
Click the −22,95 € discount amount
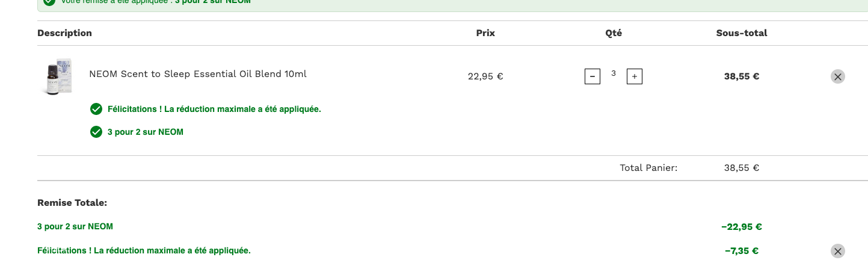pyautogui.click(x=741, y=227)
